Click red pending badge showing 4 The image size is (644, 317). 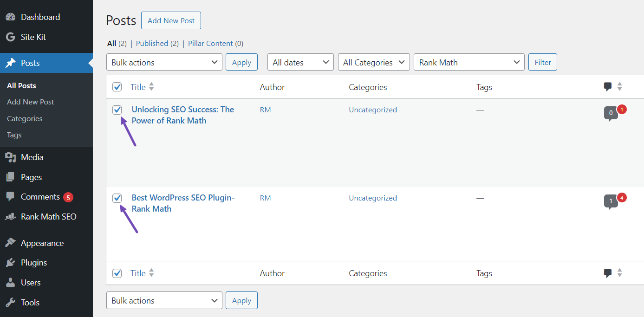click(x=622, y=198)
